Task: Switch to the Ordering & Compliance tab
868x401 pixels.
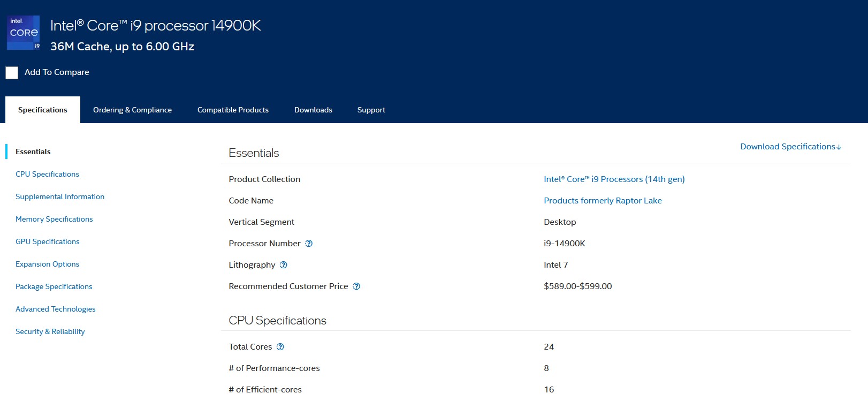Action: (132, 110)
